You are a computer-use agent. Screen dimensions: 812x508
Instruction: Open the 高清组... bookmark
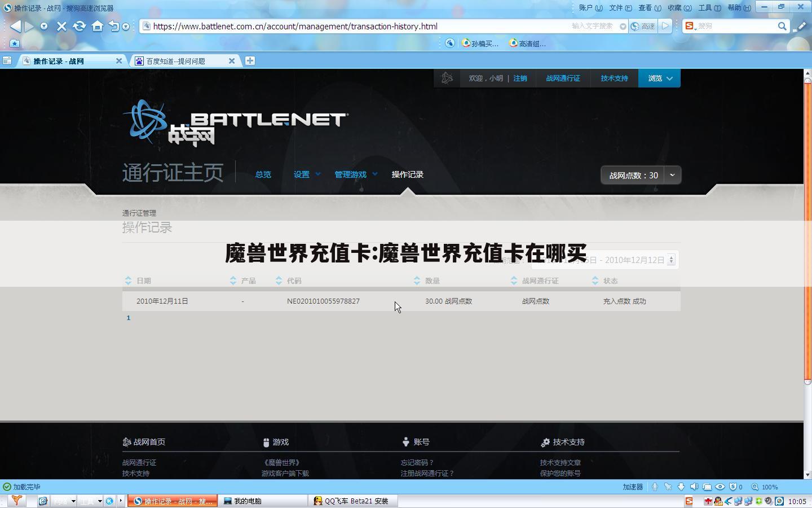pos(527,43)
